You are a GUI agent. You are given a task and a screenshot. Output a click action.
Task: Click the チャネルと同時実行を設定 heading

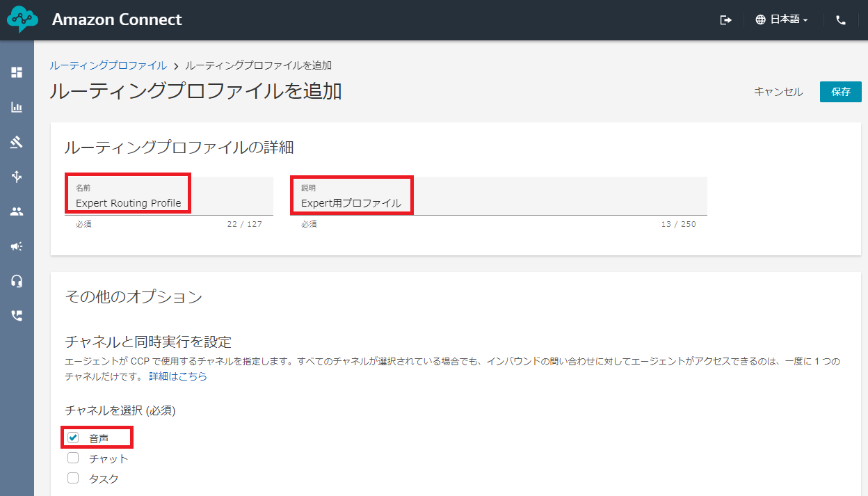148,342
